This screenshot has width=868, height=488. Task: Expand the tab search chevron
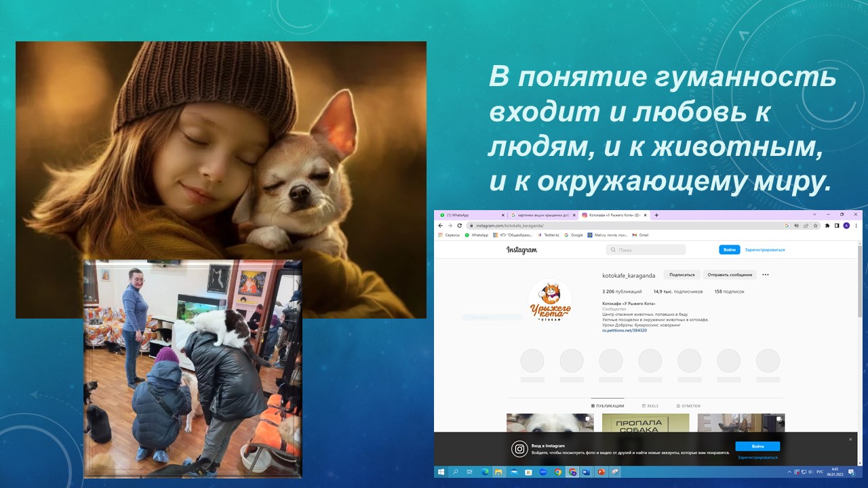tap(814, 215)
